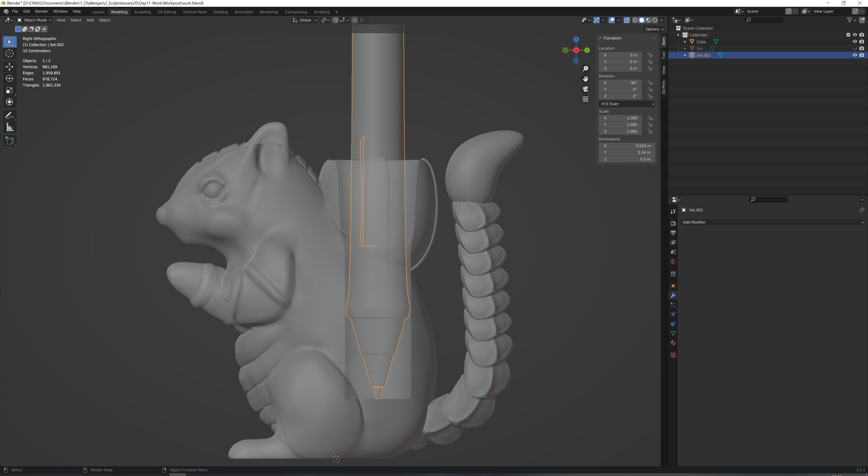This screenshot has height=476, width=868.
Task: Select the Transform tool
Action: coord(9,102)
